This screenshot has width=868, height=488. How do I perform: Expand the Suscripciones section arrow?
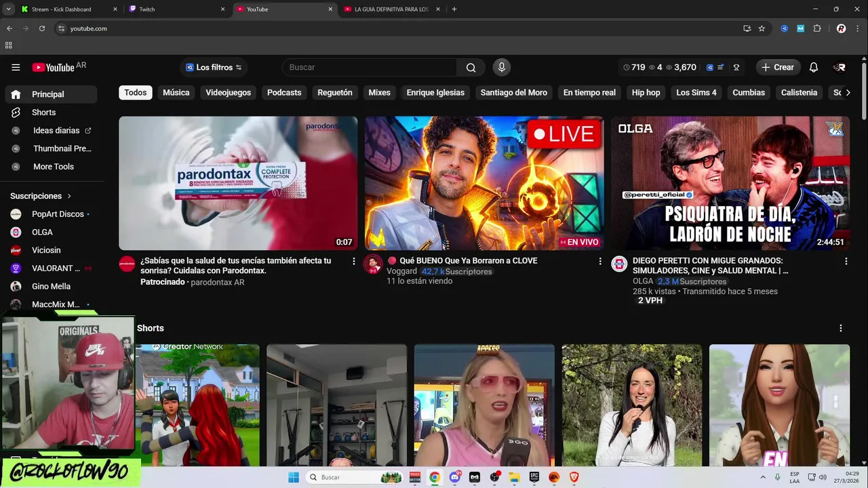[69, 196]
